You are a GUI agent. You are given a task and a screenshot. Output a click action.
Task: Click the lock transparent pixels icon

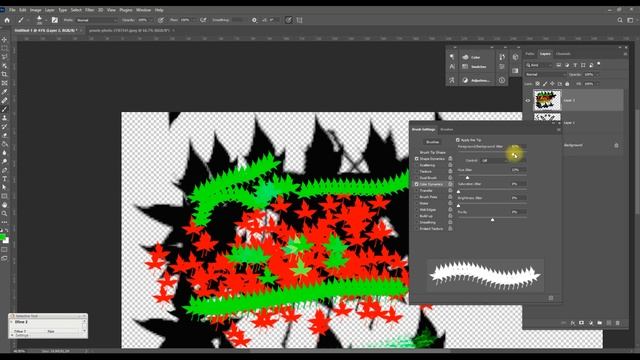(x=538, y=84)
